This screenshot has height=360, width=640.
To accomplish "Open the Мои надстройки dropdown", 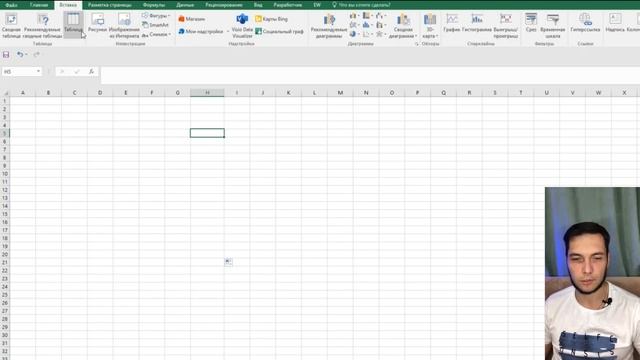I will pos(204,31).
